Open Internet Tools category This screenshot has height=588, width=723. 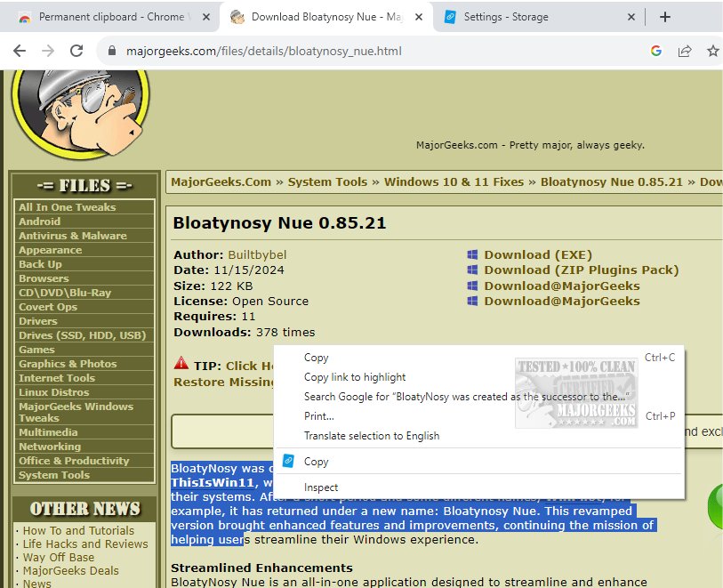(84, 378)
